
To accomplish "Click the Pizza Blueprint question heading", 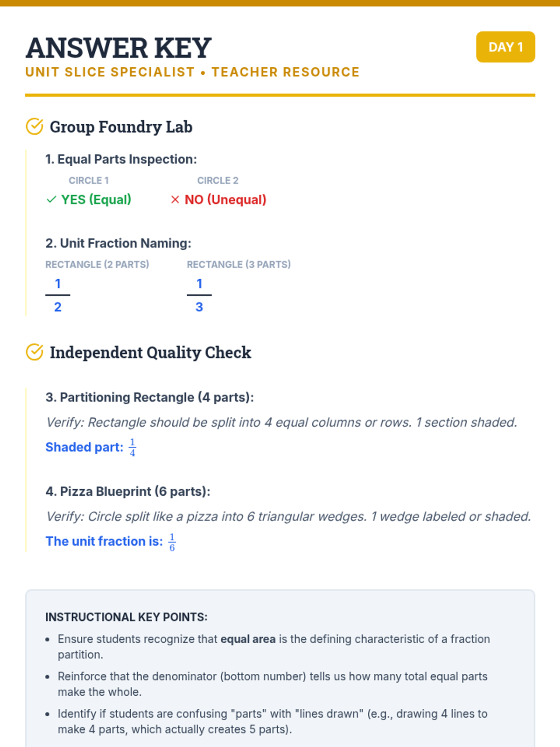I will pos(128,492).
